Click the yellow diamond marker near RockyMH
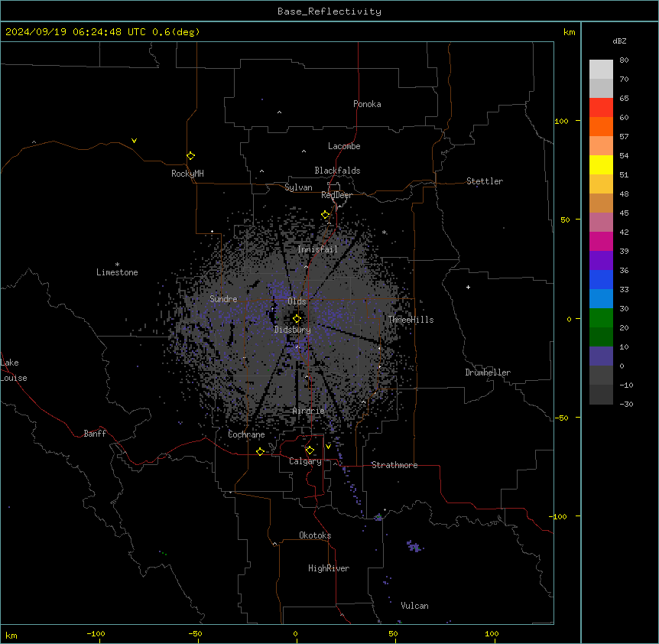Viewport: 659px width, 644px height. click(191, 156)
